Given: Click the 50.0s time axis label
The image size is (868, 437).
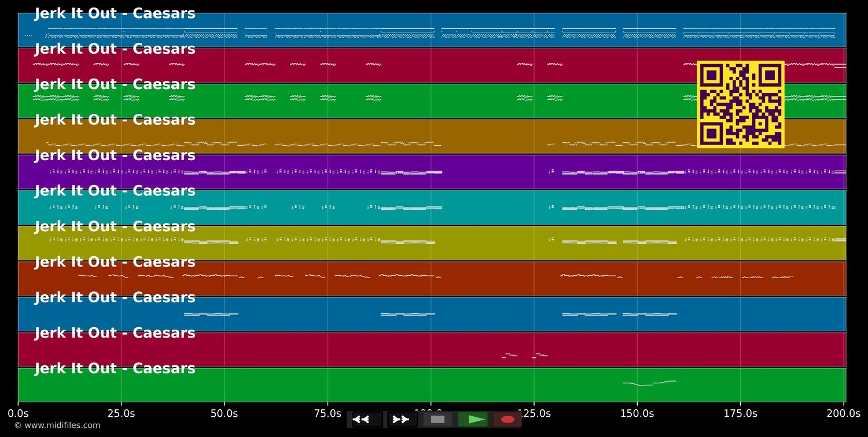Looking at the screenshot, I should tap(224, 413).
